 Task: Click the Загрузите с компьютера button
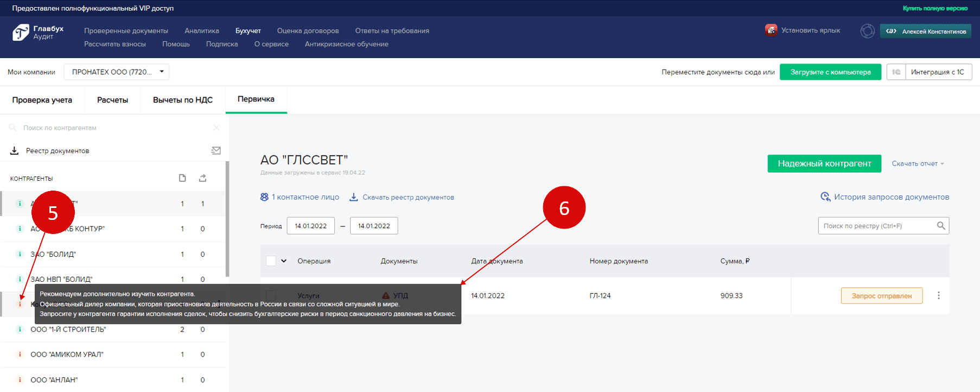click(x=830, y=72)
